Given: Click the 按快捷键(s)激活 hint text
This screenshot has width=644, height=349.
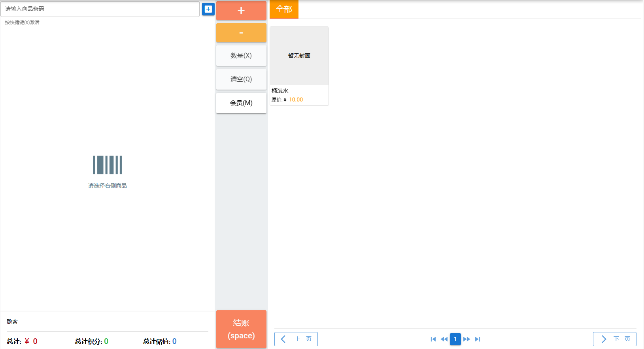Looking at the screenshot, I should click(x=22, y=23).
